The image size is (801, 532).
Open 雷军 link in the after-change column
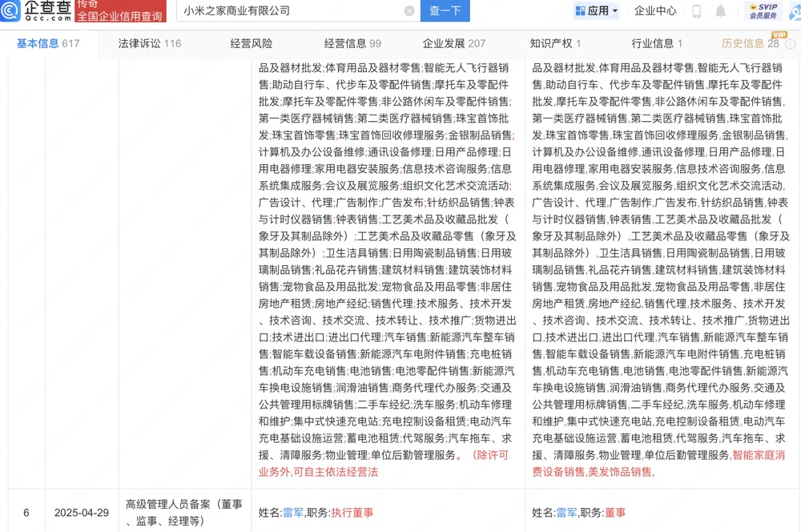point(566,513)
